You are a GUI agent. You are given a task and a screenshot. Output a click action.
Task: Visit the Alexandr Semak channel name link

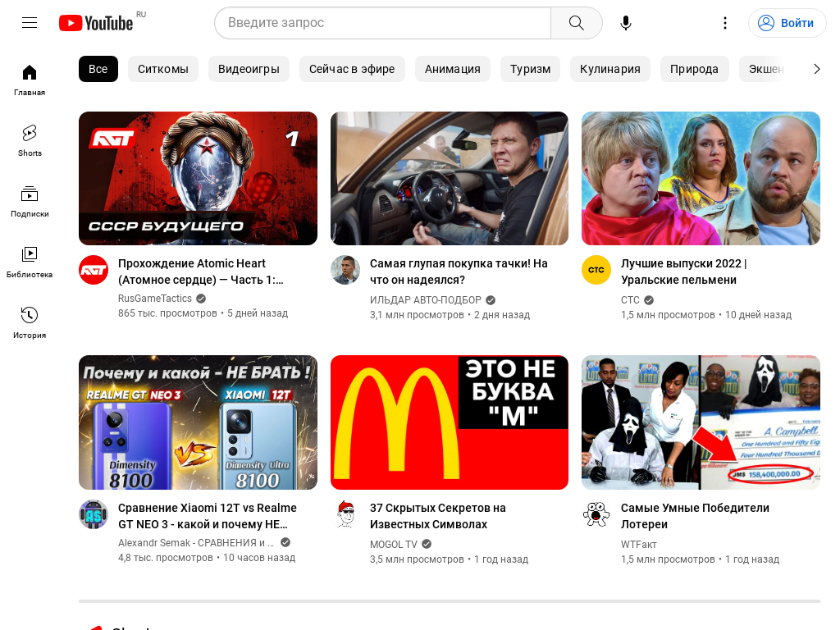pyautogui.click(x=196, y=543)
